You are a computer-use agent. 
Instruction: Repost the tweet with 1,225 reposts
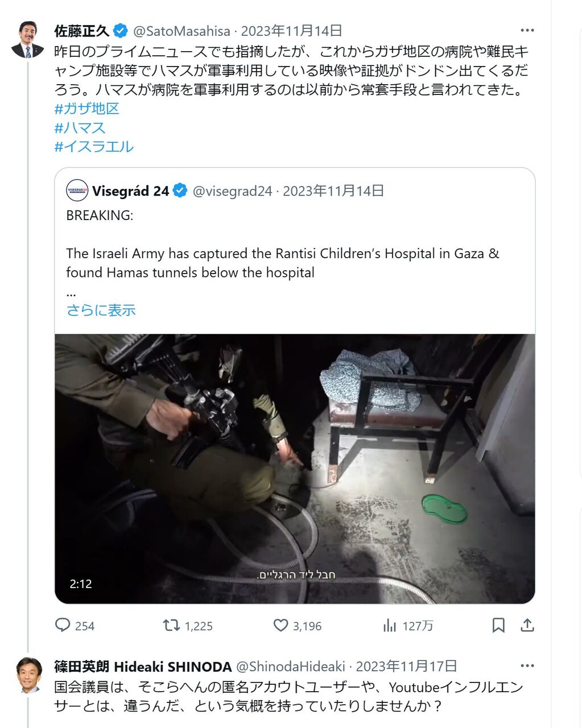pyautogui.click(x=171, y=626)
